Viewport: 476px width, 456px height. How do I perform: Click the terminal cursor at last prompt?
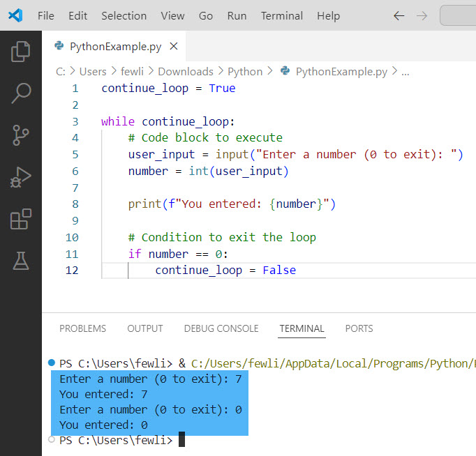click(181, 439)
